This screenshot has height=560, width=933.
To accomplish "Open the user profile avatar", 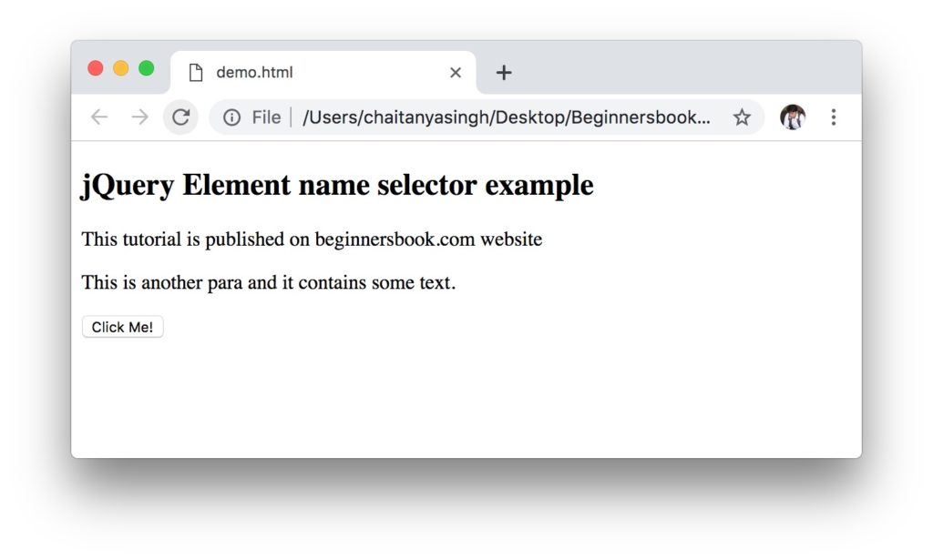I will (793, 117).
